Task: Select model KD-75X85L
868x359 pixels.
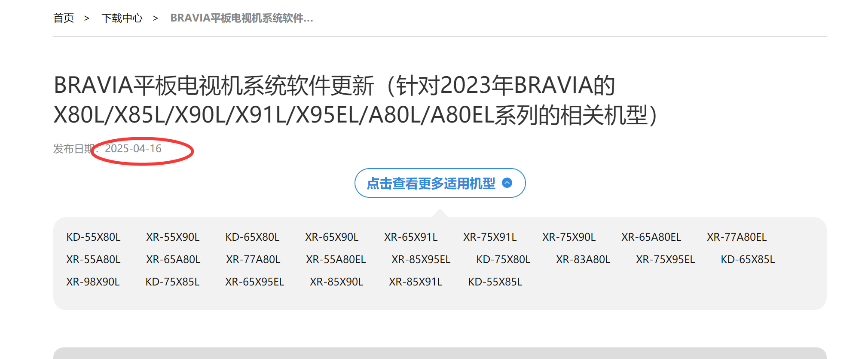Action: [x=172, y=282]
